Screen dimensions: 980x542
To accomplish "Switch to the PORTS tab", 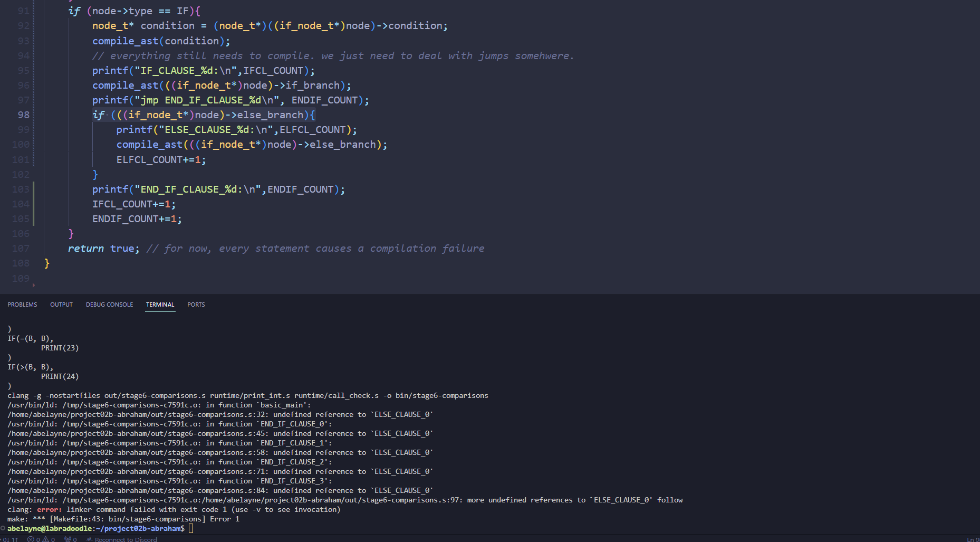I will coord(196,305).
